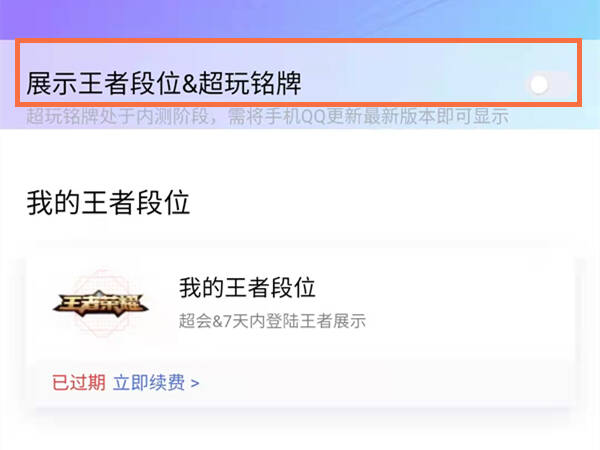600x450 pixels.
Task: Tap the 超玩铭牌处于内测阶段 hint text
Action: tap(117, 117)
